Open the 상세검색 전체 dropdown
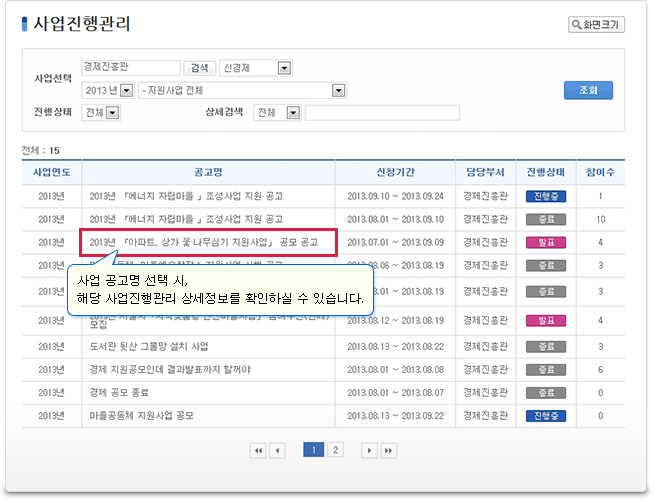 point(277,113)
